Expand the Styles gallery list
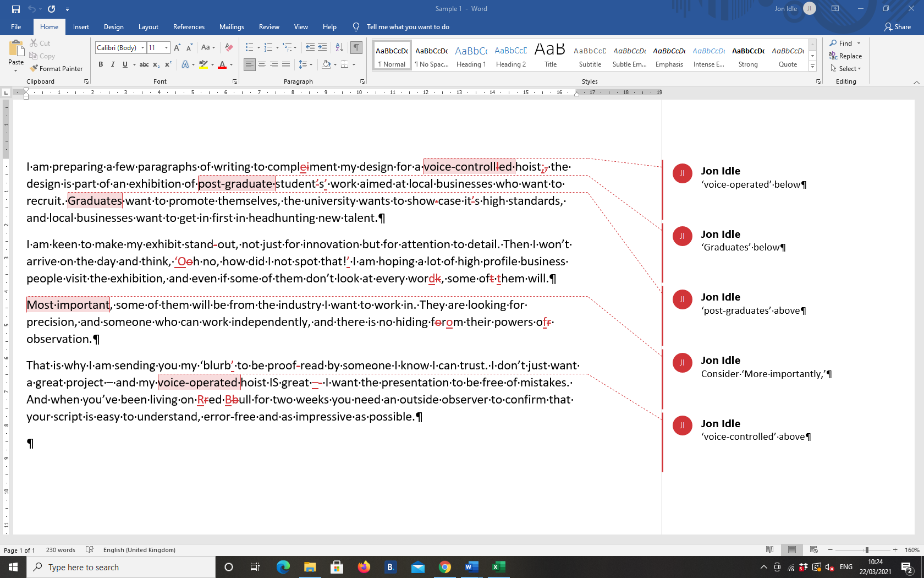Screen dimensions: 924x578 (812, 67)
